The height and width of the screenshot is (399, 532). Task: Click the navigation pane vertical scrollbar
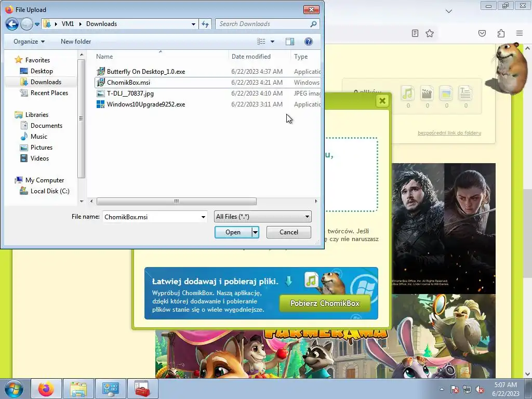[x=81, y=118]
